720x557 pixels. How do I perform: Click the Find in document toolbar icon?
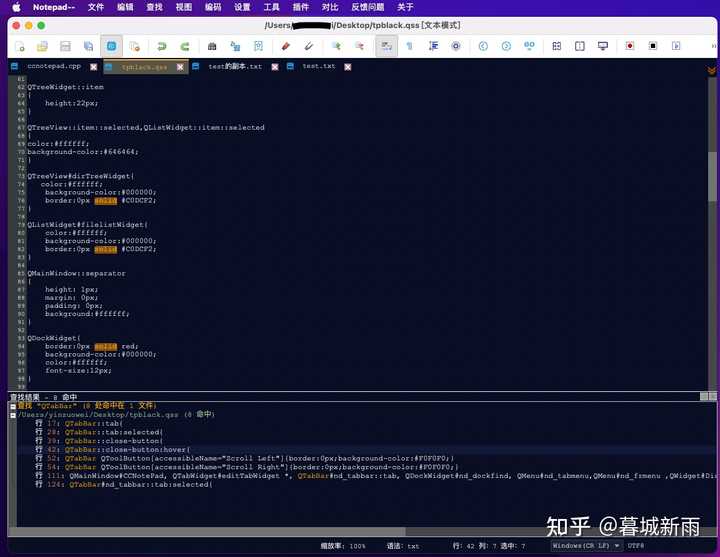click(258, 46)
